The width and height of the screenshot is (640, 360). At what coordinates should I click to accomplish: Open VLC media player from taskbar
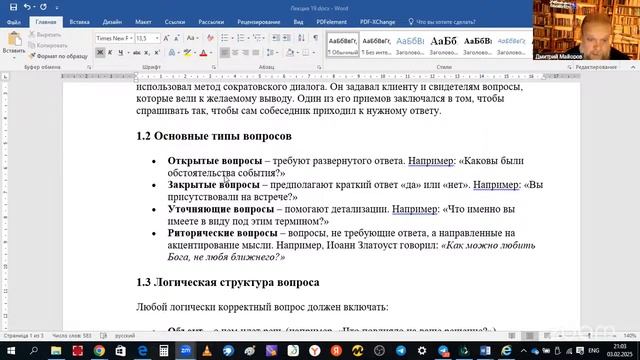pos(207,351)
